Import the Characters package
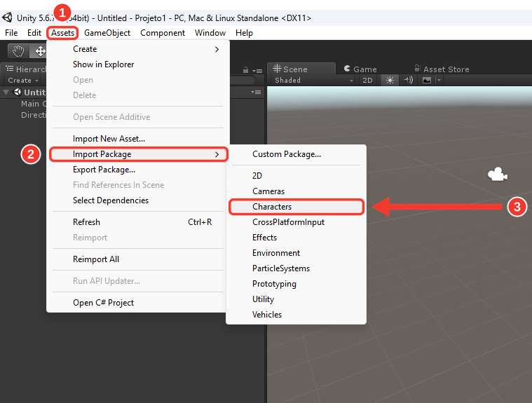 296,207
